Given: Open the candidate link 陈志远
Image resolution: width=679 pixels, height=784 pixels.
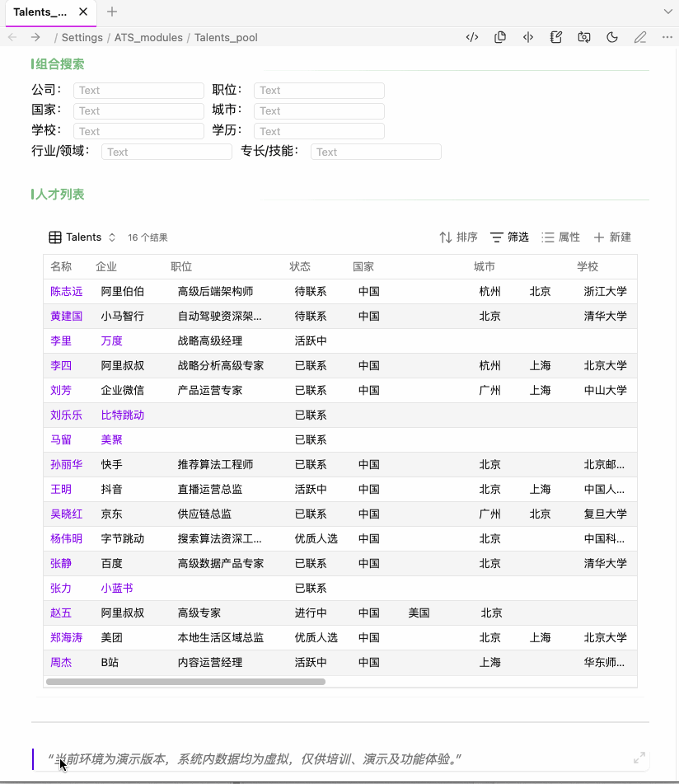Looking at the screenshot, I should tap(66, 291).
